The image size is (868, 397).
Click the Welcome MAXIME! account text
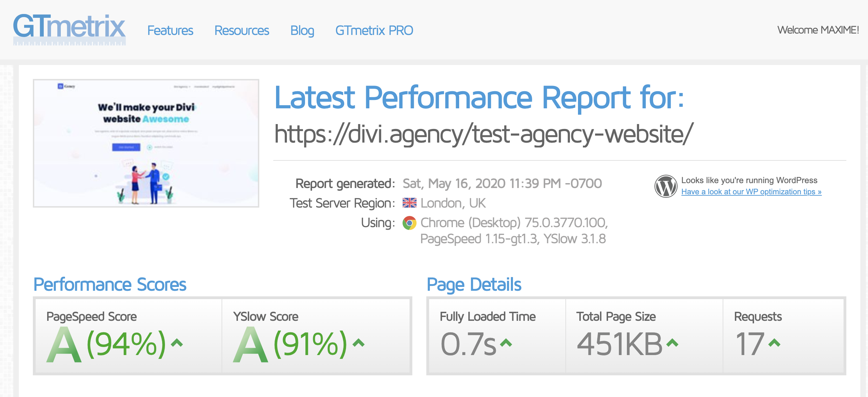(x=818, y=30)
